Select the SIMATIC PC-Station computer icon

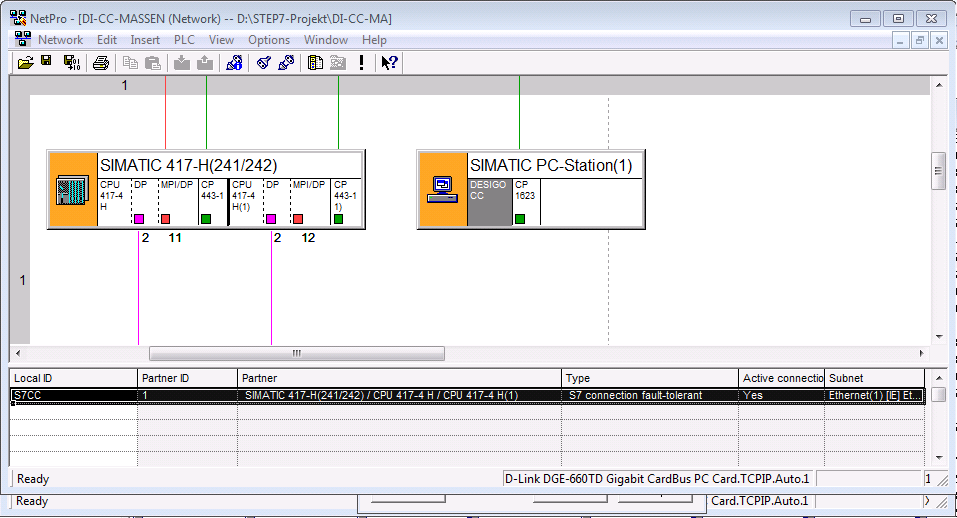tap(442, 189)
